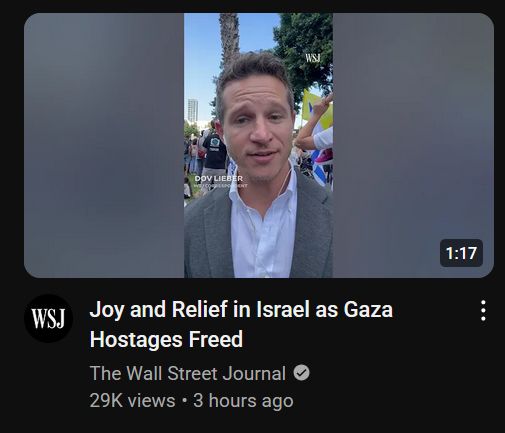This screenshot has width=505, height=433.
Task: Open the three-dot more actions menu
Action: coord(483,311)
